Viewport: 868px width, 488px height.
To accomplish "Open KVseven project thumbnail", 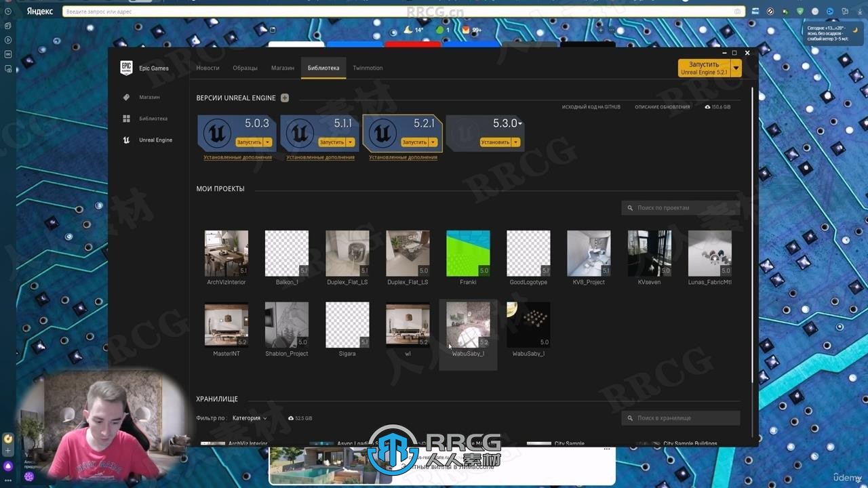I will click(x=649, y=253).
